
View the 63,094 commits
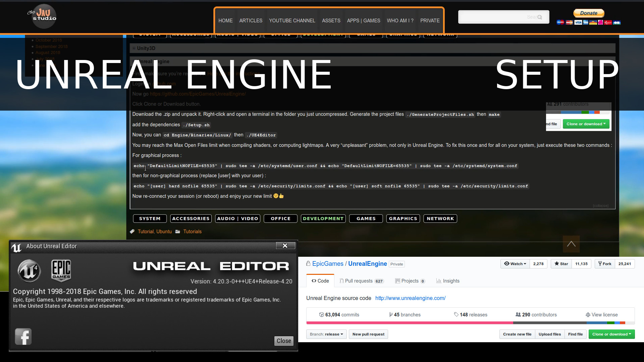pyautogui.click(x=339, y=315)
